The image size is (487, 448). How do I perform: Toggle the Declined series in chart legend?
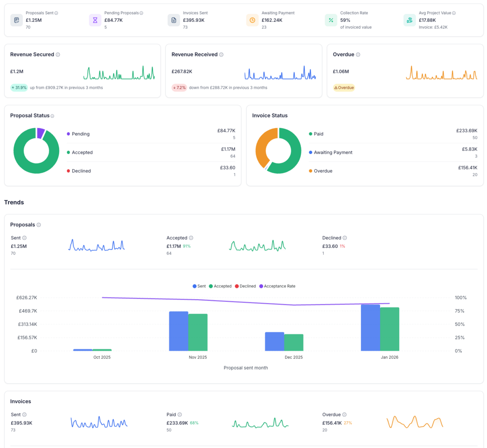tap(245, 286)
